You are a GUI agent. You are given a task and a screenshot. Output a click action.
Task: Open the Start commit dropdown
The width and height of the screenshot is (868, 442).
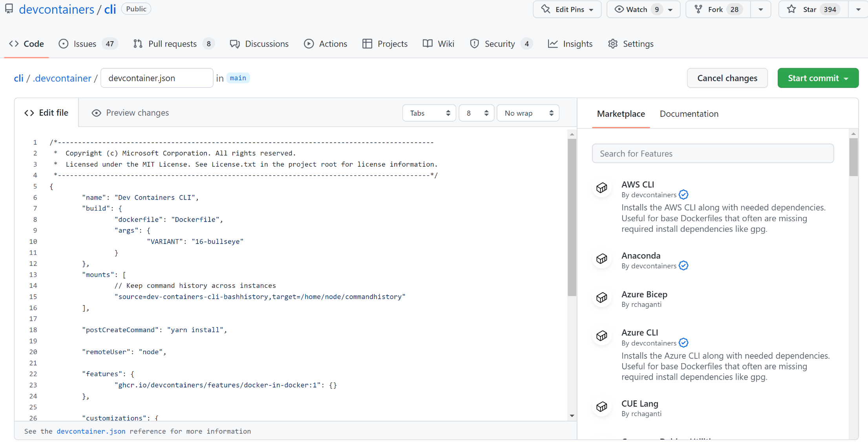coord(818,78)
